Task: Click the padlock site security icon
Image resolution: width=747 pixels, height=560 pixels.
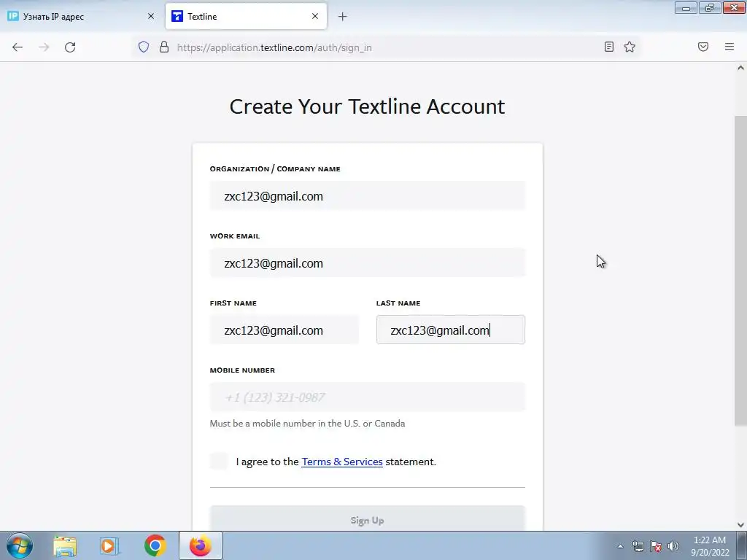Action: point(164,47)
